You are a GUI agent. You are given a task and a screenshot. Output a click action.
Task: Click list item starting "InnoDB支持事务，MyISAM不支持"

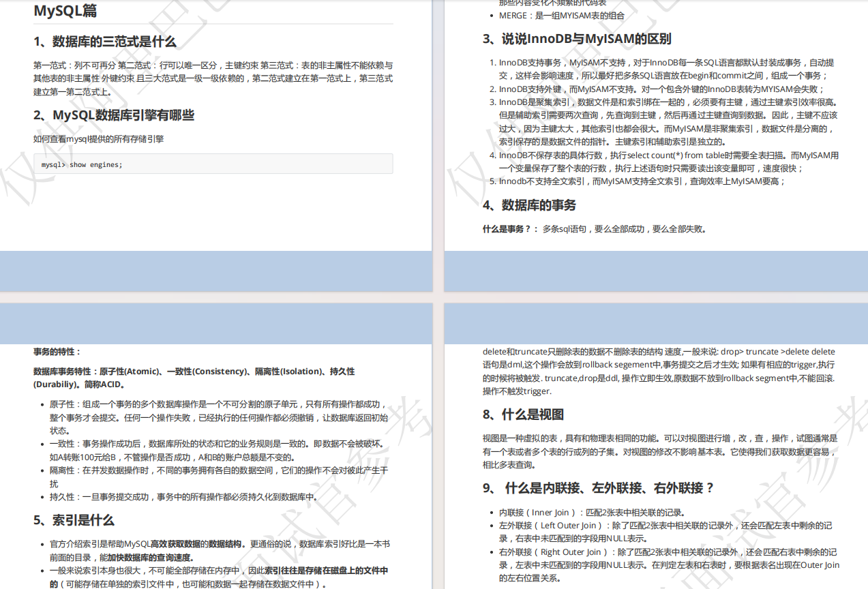pyautogui.click(x=667, y=69)
